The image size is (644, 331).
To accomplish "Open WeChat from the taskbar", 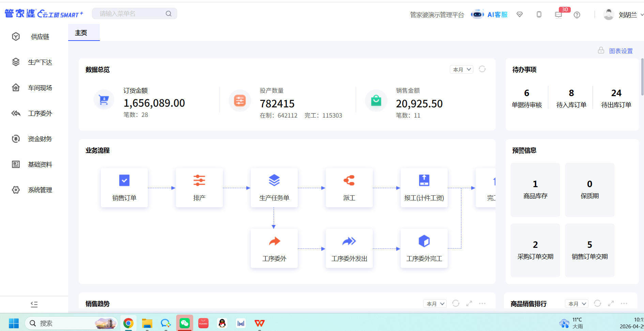I will 185,323.
